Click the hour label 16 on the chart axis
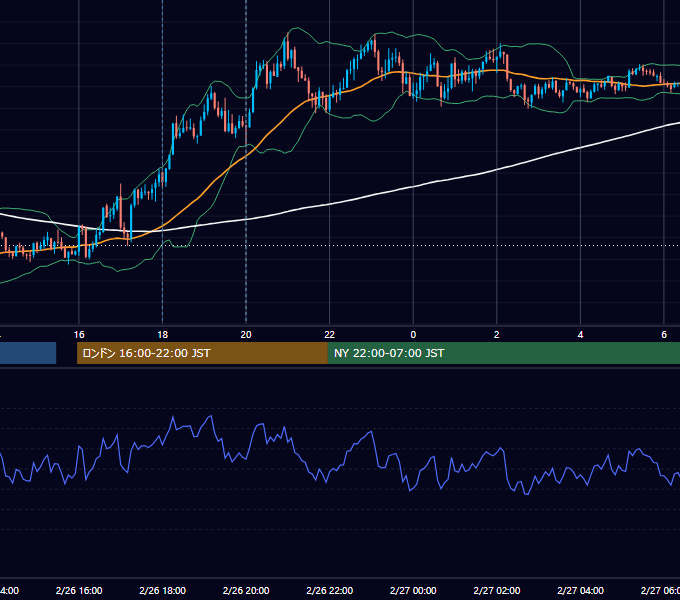Viewport: 680px width, 600px height. point(79,335)
